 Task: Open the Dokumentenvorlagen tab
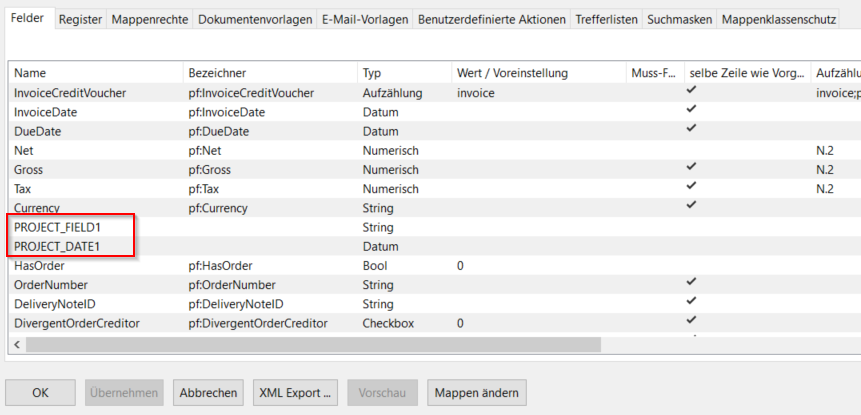coord(255,20)
